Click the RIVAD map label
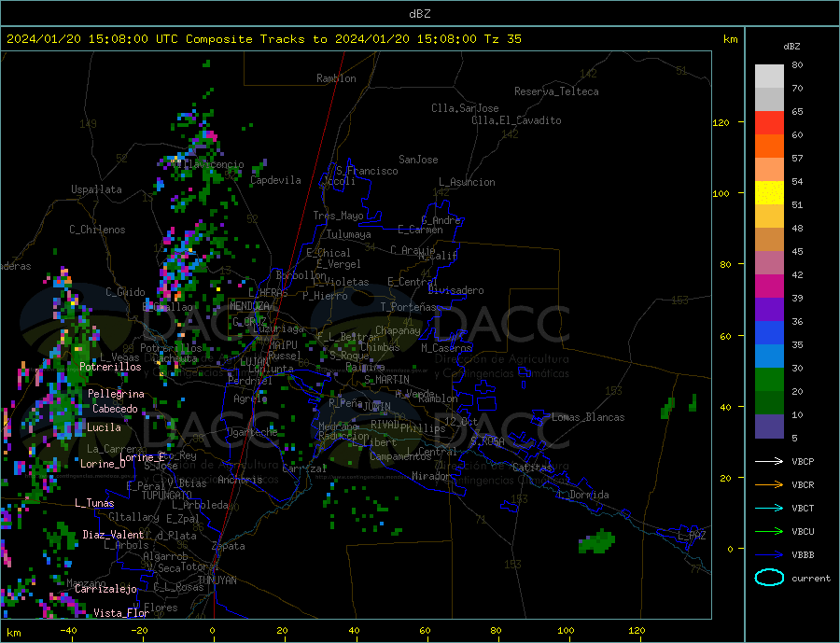The image size is (840, 643). 385,425
